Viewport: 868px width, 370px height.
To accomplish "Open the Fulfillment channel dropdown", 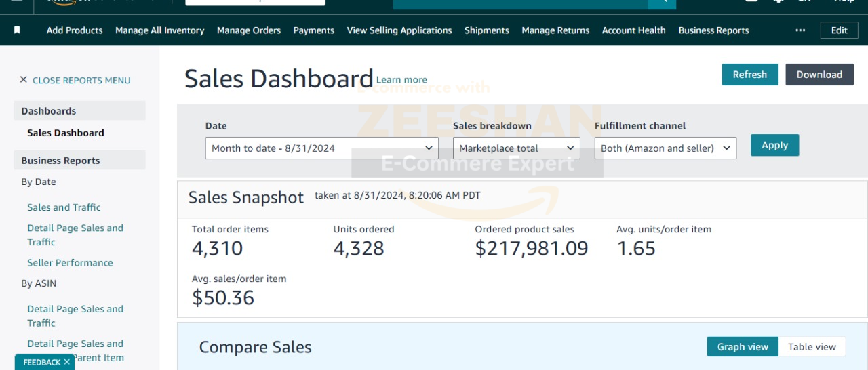I will click(x=665, y=148).
